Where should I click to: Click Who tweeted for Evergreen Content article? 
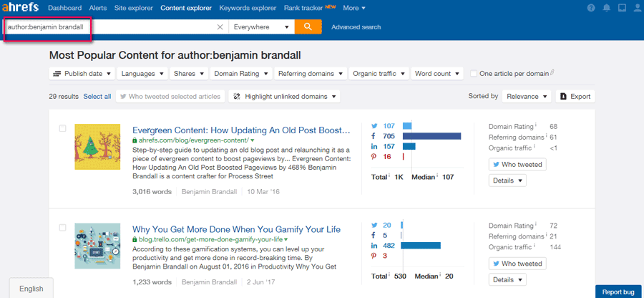coord(517,165)
